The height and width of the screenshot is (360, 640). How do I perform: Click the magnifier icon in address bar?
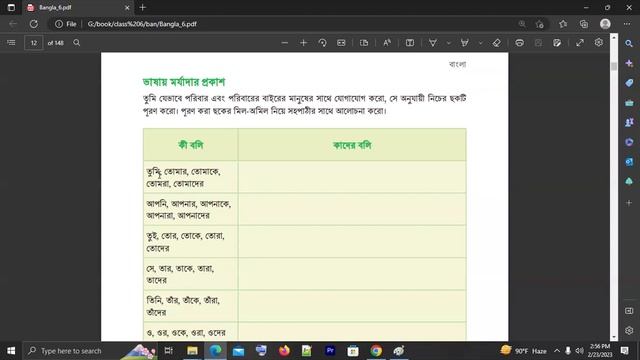point(522,24)
